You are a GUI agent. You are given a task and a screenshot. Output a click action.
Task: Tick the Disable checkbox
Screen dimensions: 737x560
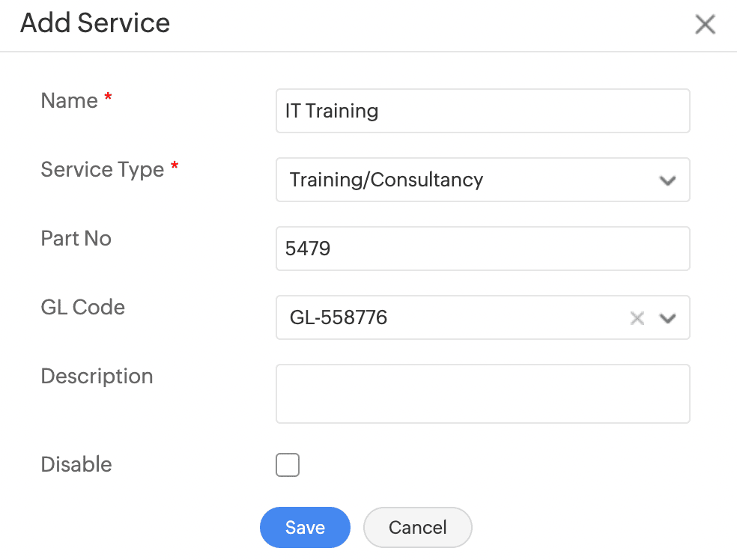[x=288, y=465]
